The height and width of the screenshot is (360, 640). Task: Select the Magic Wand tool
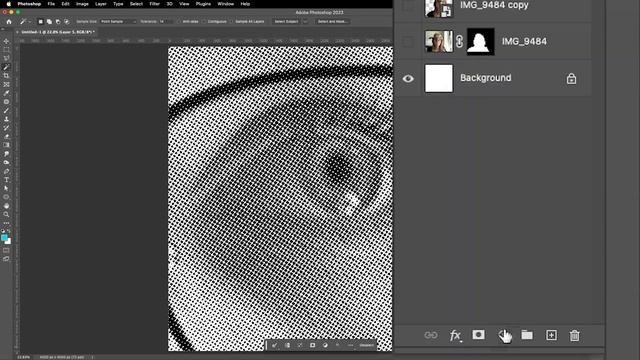point(6,67)
